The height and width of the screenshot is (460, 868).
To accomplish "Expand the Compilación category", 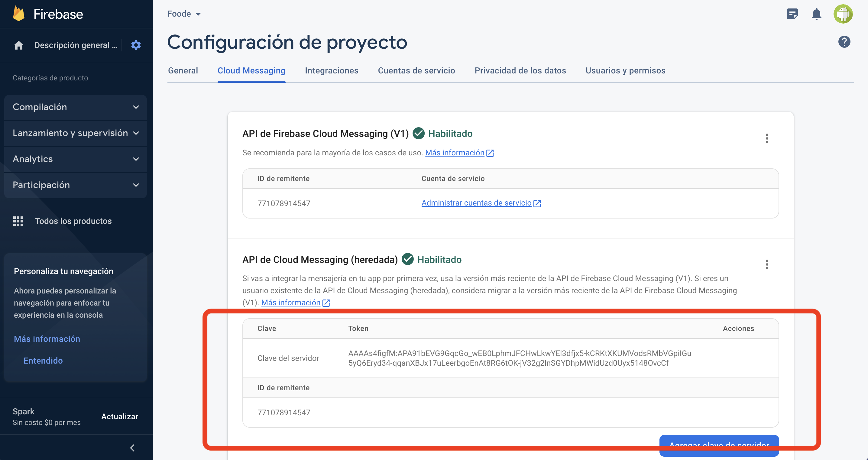I will point(76,107).
